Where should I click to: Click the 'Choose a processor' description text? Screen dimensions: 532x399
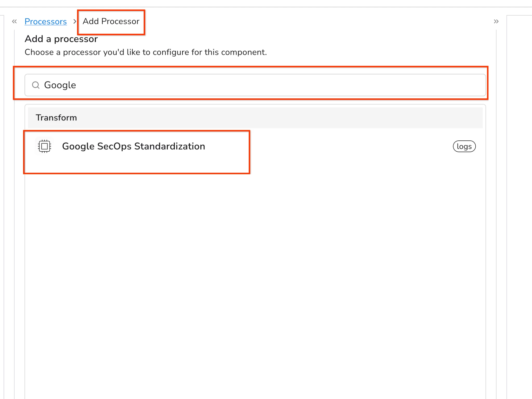(145, 52)
